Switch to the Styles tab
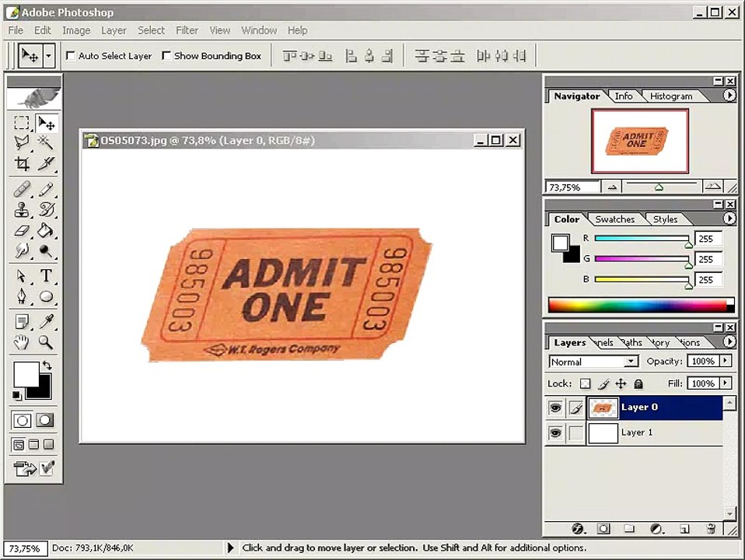Viewport: 745px width, 560px height. point(665,219)
